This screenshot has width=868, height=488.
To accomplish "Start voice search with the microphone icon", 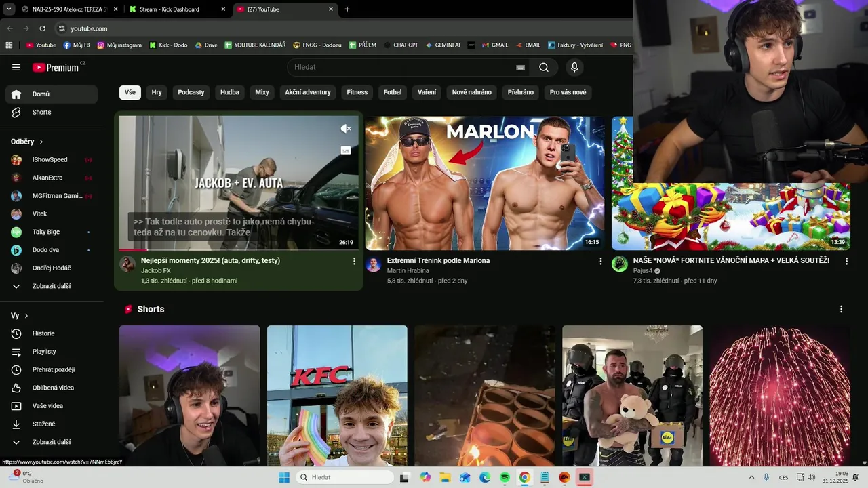I will pos(574,67).
